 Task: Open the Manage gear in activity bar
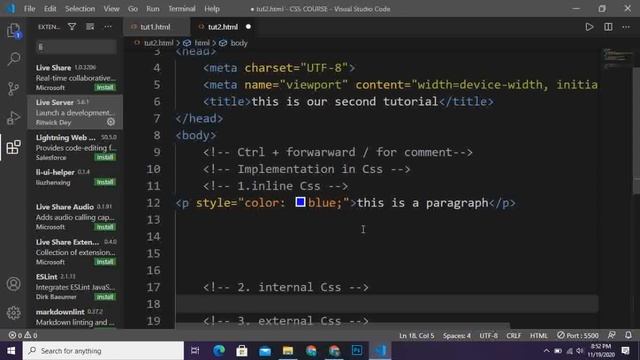click(13, 313)
